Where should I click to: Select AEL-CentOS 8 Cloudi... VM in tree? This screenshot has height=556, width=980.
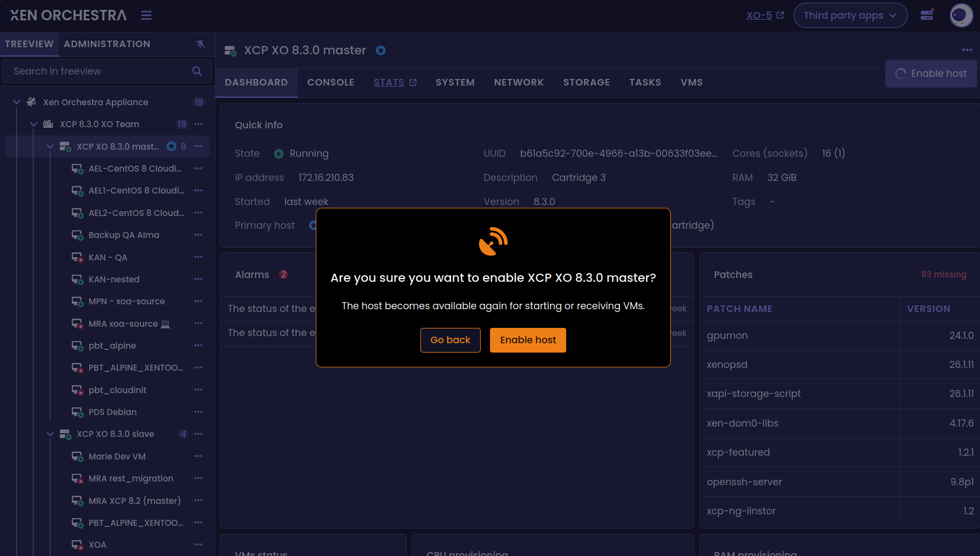[135, 168]
